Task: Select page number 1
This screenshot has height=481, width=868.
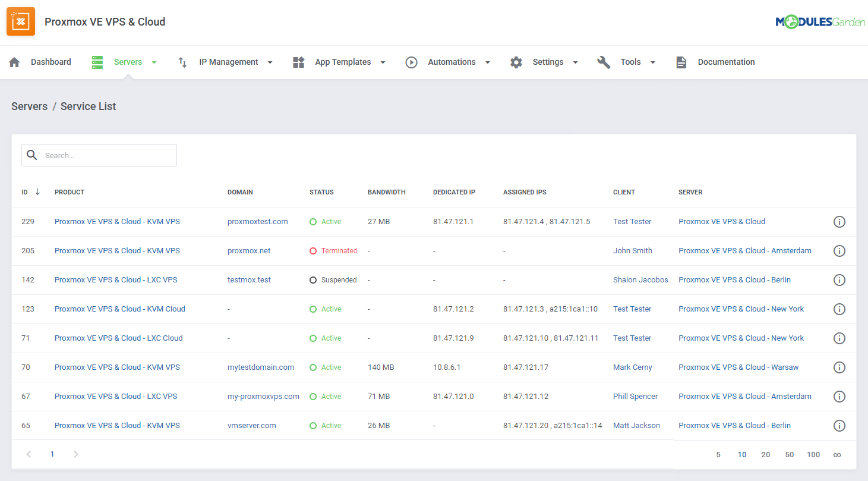Action: click(52, 454)
